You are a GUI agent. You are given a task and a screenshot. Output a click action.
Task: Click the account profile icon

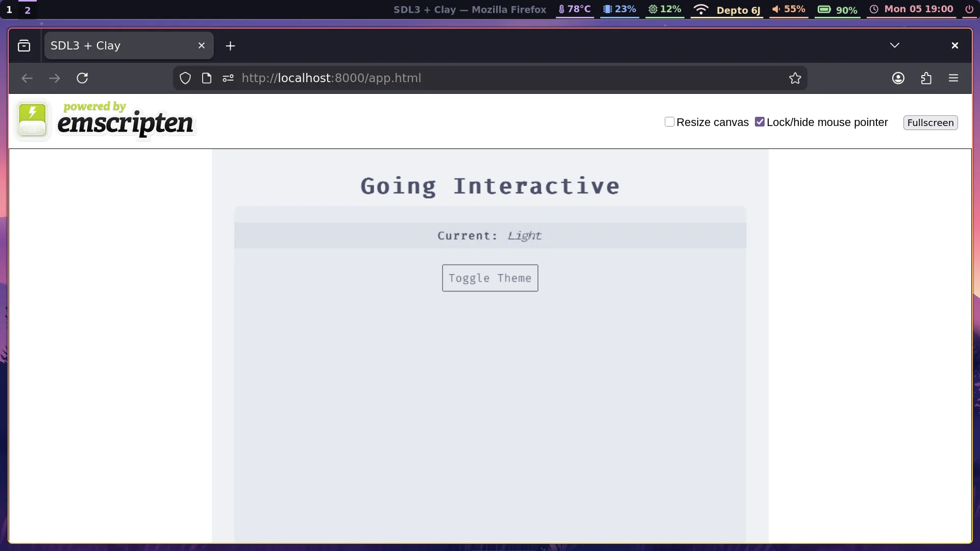pos(898,78)
